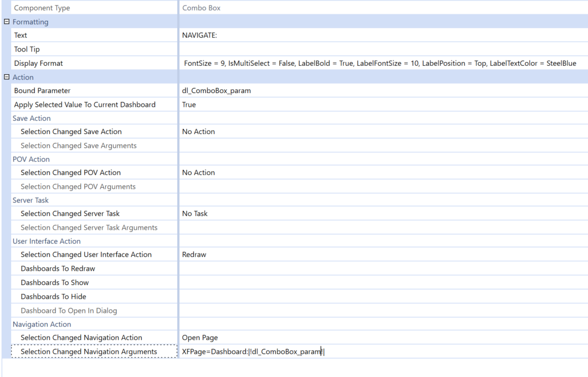This screenshot has height=377, width=588.
Task: Edit the Bound Parameter value dl_ComboBox_param
Action: (382, 91)
